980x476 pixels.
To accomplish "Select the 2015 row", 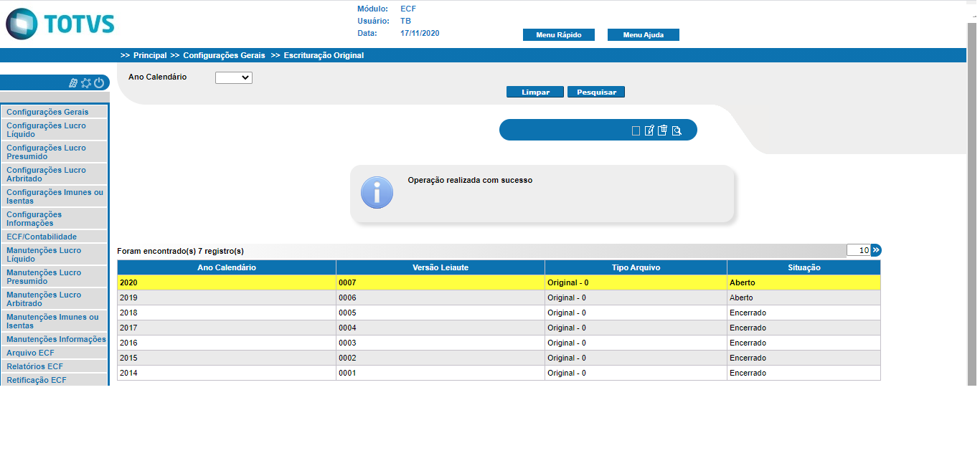I will click(x=499, y=358).
